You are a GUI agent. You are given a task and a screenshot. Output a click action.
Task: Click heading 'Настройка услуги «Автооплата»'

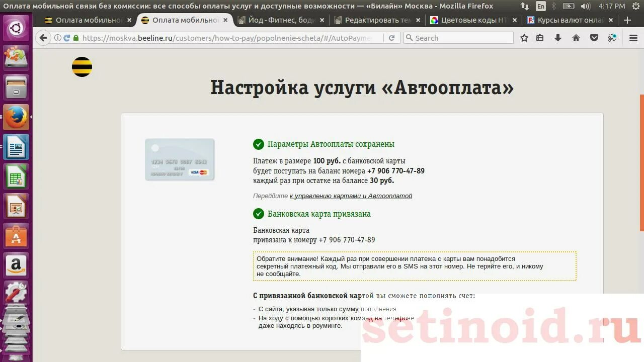[362, 87]
